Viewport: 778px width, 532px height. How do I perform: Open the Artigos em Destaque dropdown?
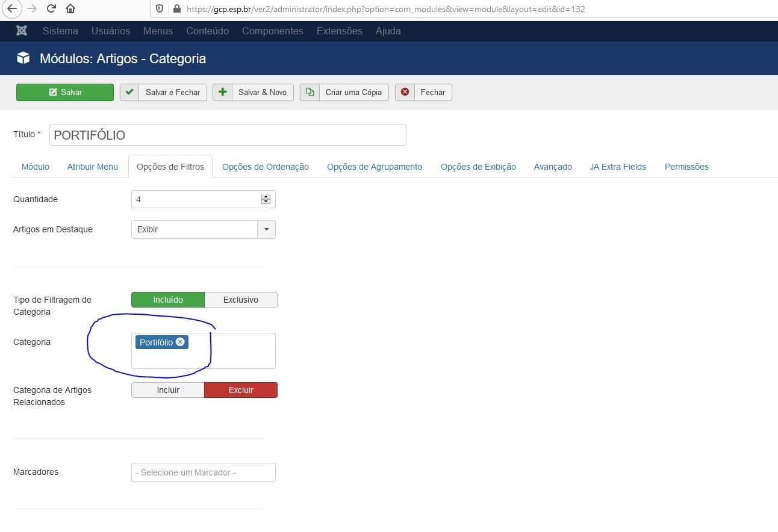tap(204, 229)
